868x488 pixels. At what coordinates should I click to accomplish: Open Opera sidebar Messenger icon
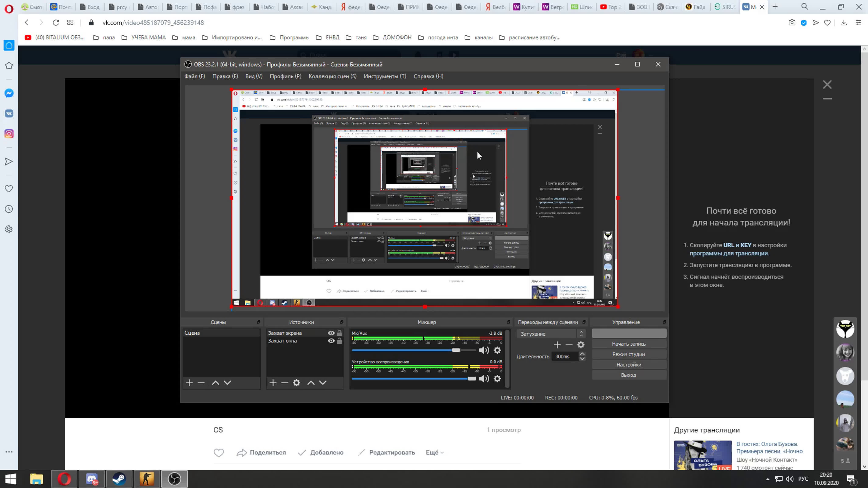(9, 93)
